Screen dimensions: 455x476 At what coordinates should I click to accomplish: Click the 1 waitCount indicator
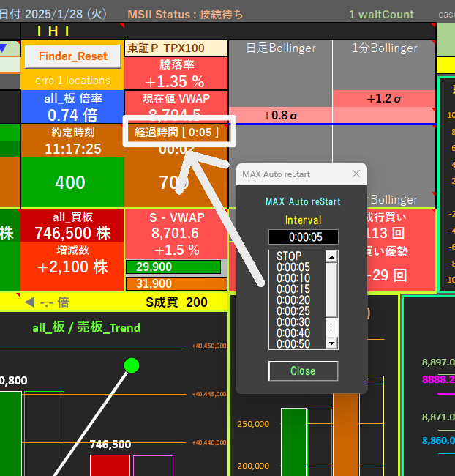(x=381, y=14)
